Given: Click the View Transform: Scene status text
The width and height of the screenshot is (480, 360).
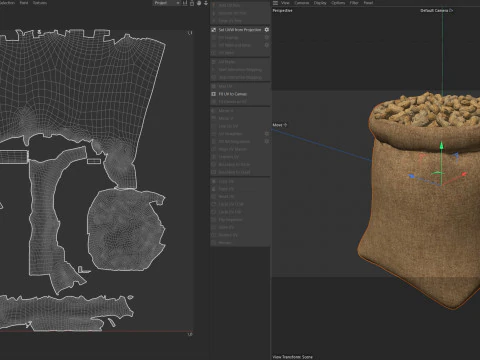Looking at the screenshot, I should [x=293, y=357].
